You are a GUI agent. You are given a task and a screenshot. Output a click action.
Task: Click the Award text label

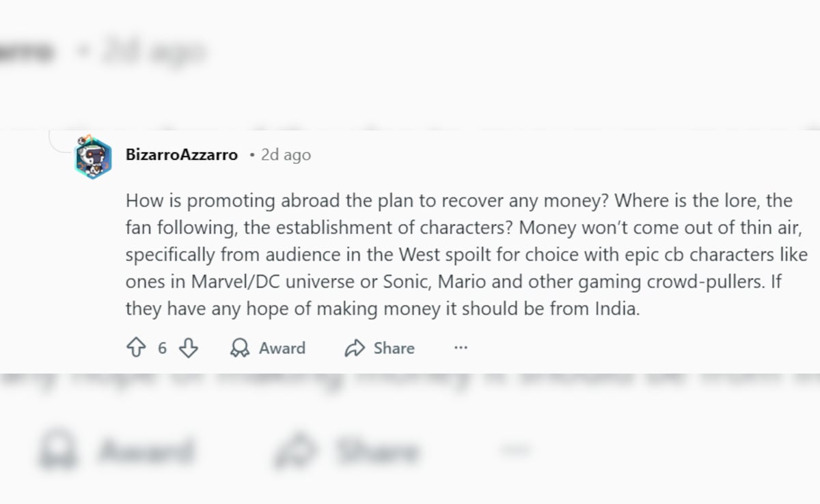(x=282, y=348)
